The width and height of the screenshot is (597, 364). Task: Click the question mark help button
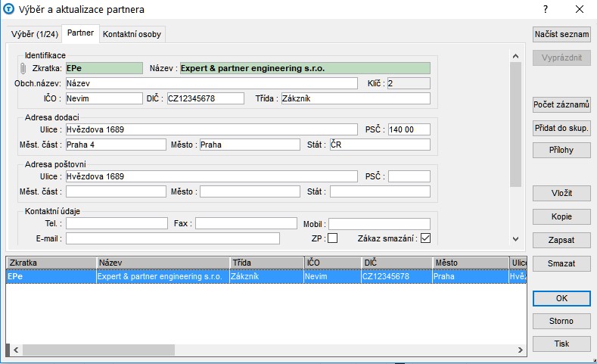pos(546,9)
